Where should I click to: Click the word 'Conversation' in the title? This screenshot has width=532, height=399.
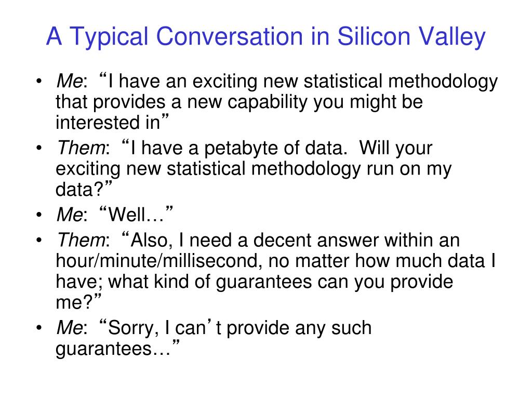(x=229, y=37)
